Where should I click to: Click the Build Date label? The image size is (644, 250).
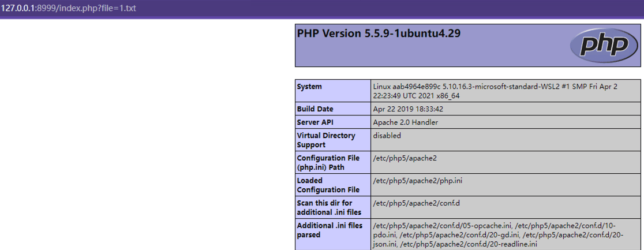pos(315,109)
